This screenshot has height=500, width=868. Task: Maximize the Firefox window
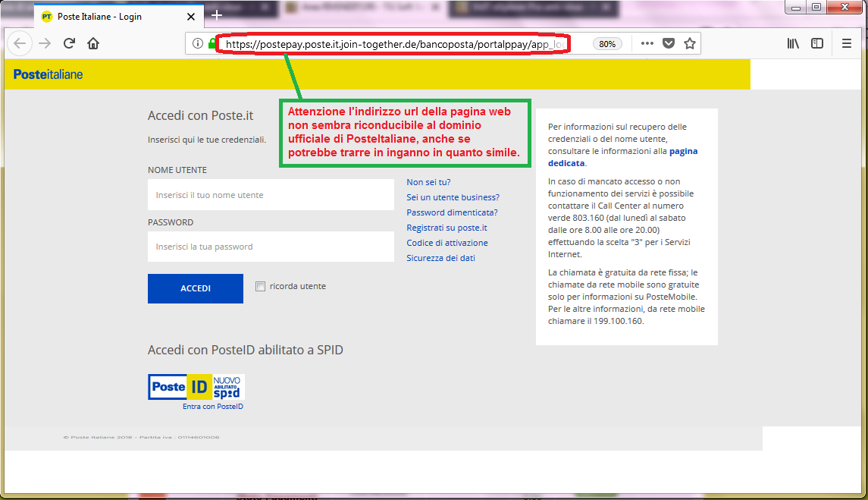pos(816,7)
